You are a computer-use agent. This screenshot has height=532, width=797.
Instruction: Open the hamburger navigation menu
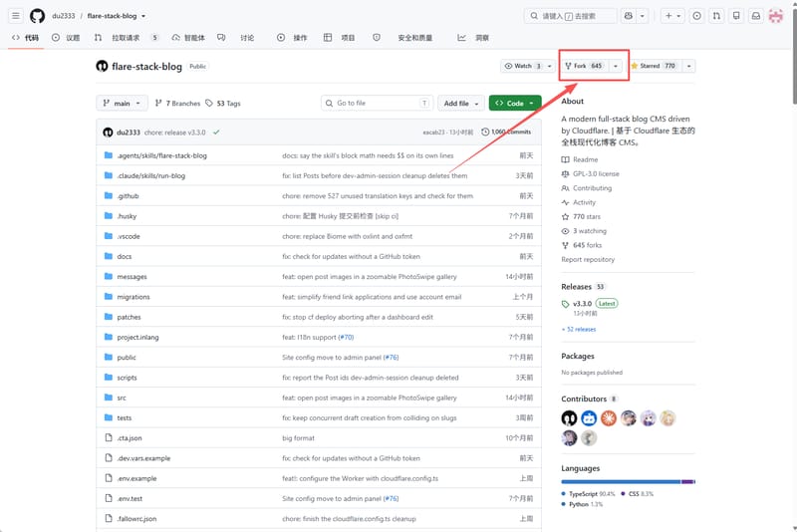pos(16,16)
